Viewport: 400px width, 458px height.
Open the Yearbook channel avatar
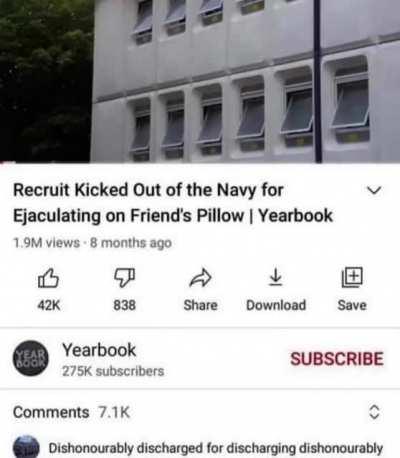[x=31, y=358]
